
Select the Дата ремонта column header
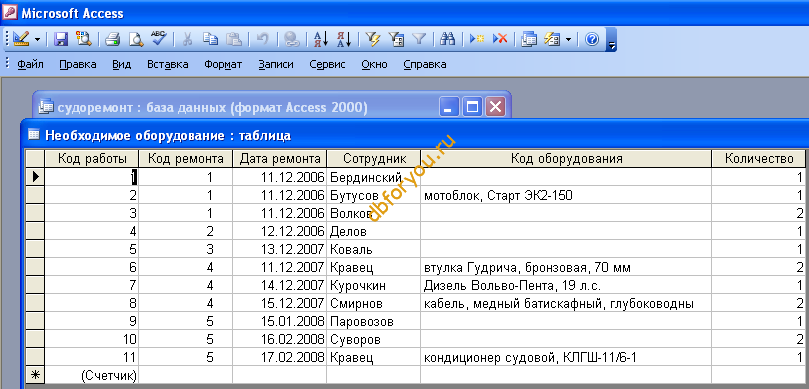[x=280, y=158]
